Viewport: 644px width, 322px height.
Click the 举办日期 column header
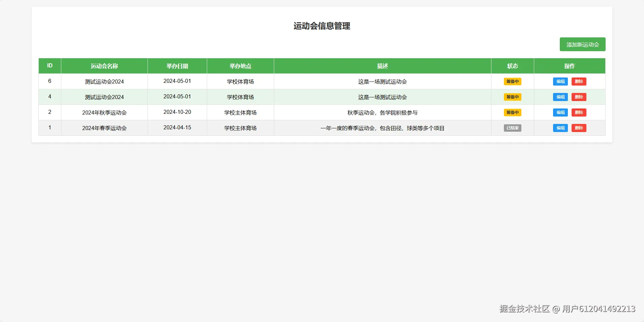[x=177, y=66]
